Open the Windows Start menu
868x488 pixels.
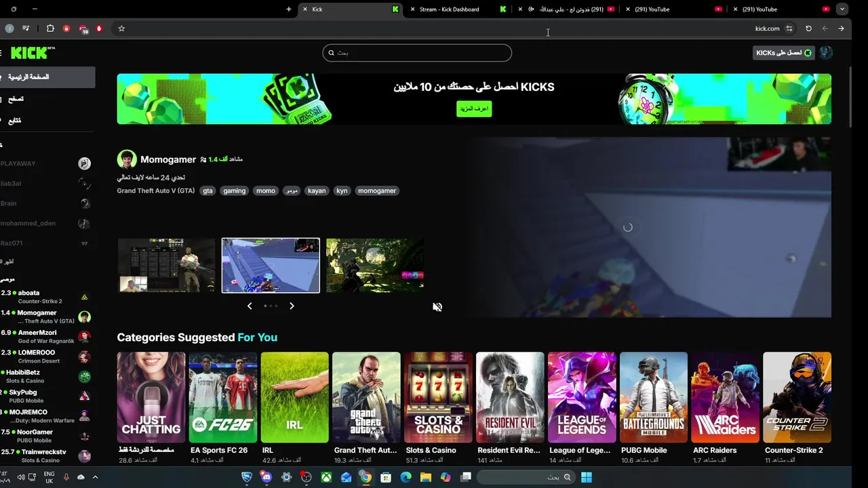[587, 477]
